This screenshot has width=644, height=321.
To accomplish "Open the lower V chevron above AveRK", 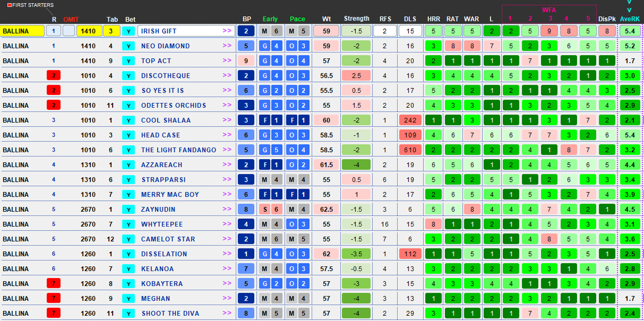I will point(628,11).
